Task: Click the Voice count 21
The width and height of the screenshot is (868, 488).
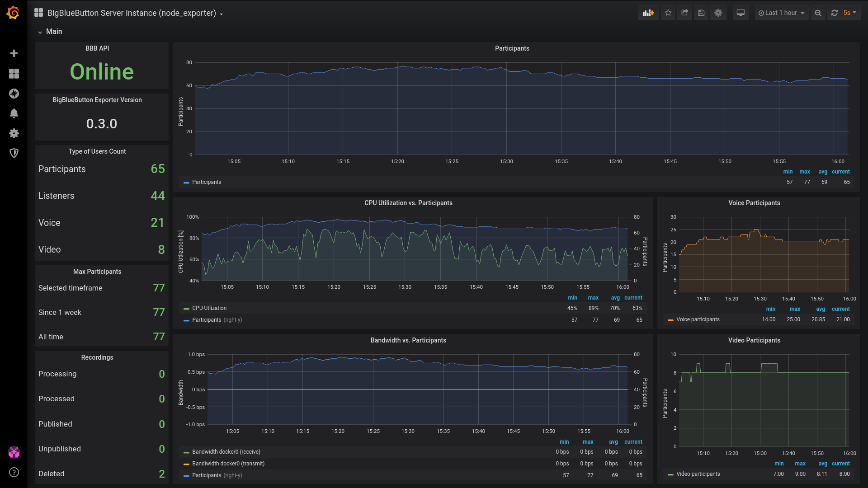Action: point(157,223)
